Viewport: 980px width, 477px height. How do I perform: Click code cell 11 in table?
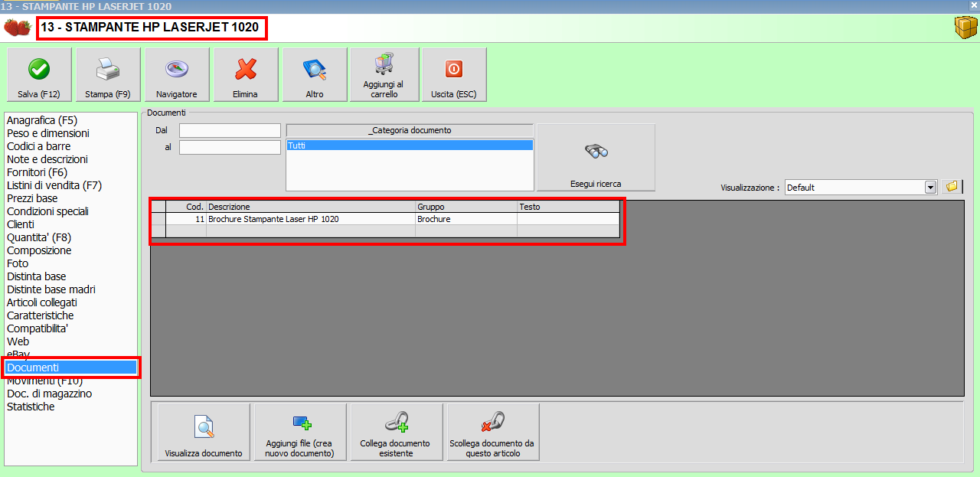pos(186,219)
